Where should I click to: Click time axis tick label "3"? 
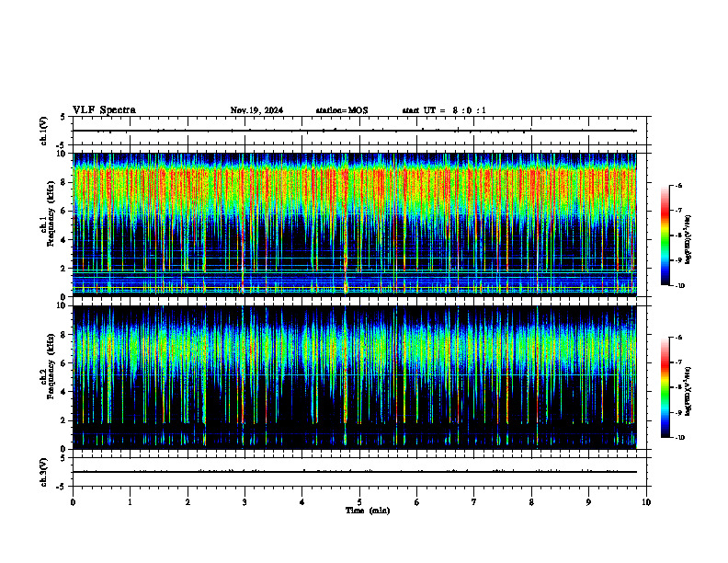(245, 502)
